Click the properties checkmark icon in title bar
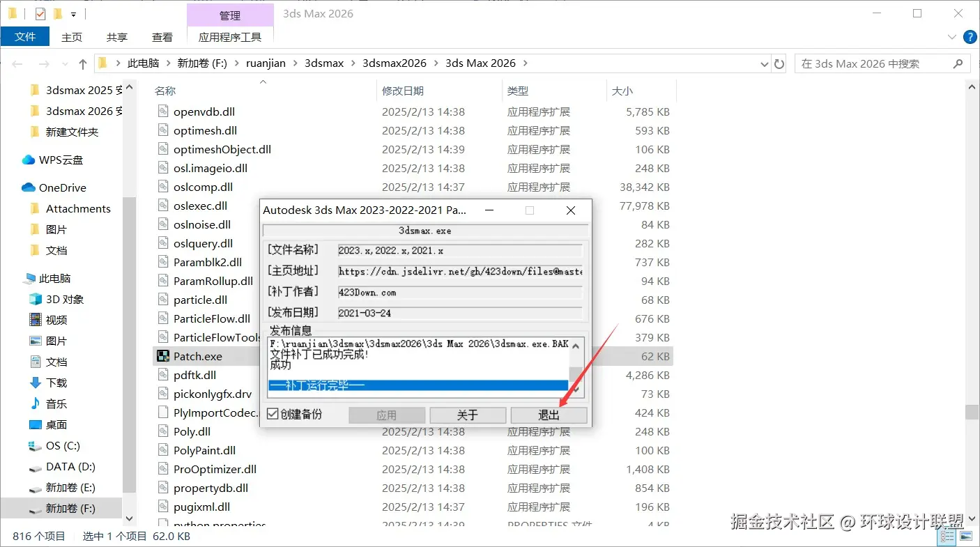The height and width of the screenshot is (547, 980). [x=40, y=13]
